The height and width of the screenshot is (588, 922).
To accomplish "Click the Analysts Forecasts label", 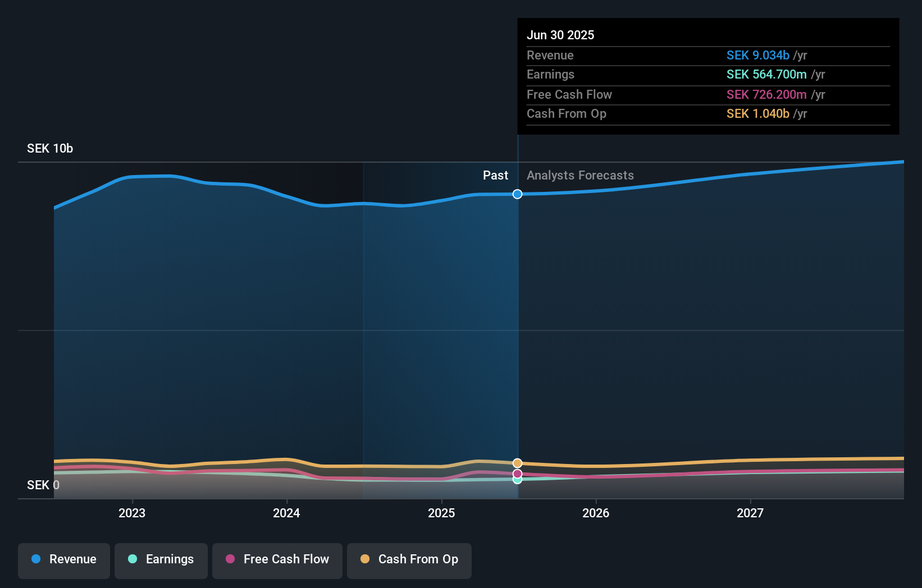I will (580, 175).
